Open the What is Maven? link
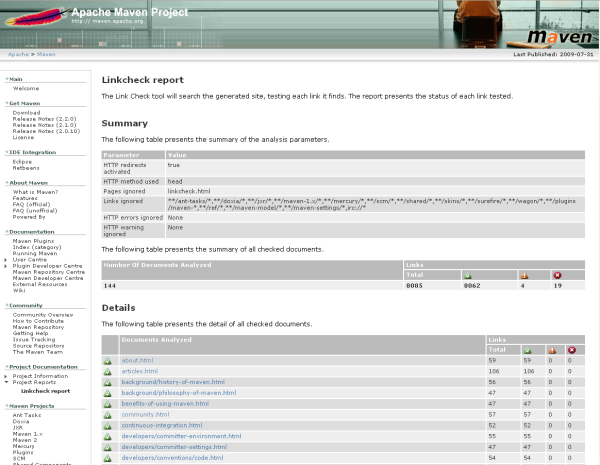 point(35,192)
